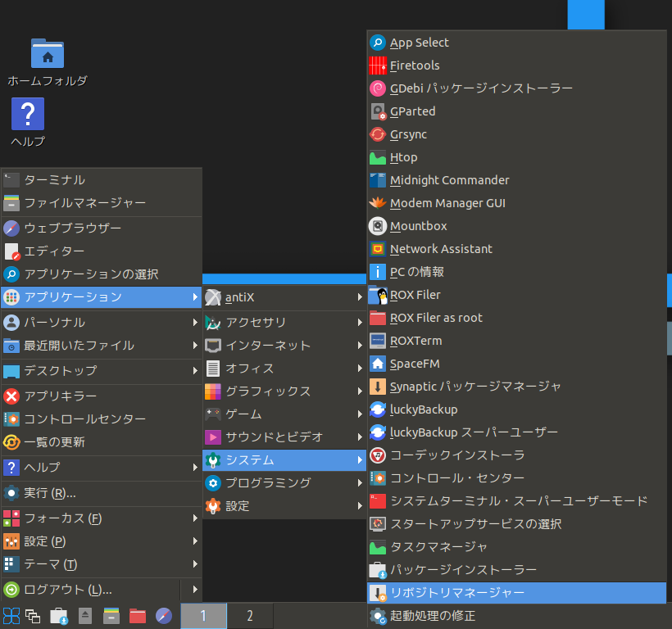
Task: Click the ROX Filer penguin icon
Action: 378,295
